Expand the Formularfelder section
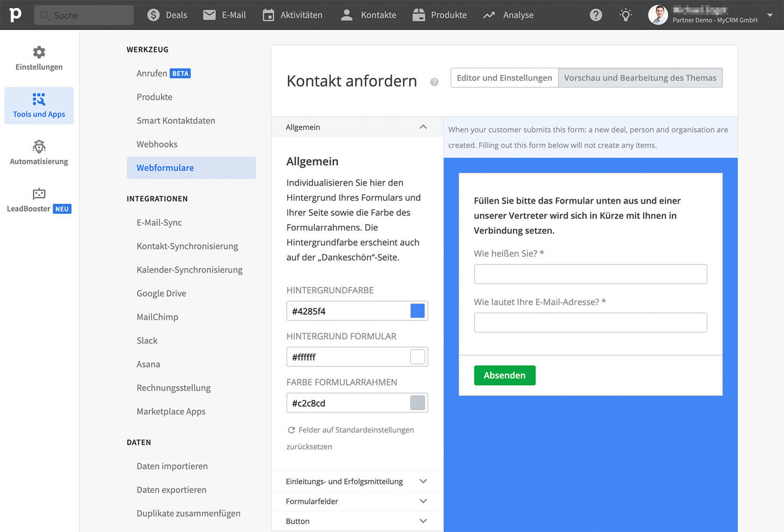Viewport: 784px width, 532px height. [x=423, y=501]
